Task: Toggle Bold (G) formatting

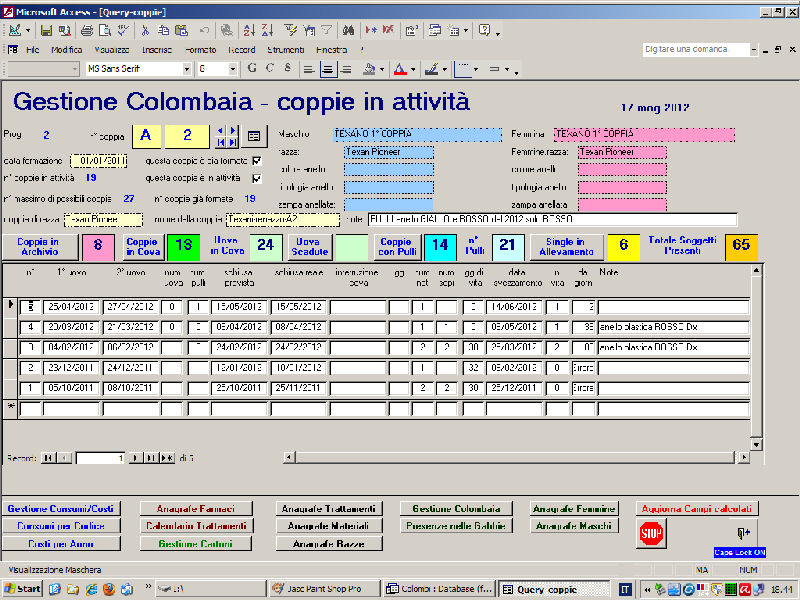Action: click(x=252, y=68)
